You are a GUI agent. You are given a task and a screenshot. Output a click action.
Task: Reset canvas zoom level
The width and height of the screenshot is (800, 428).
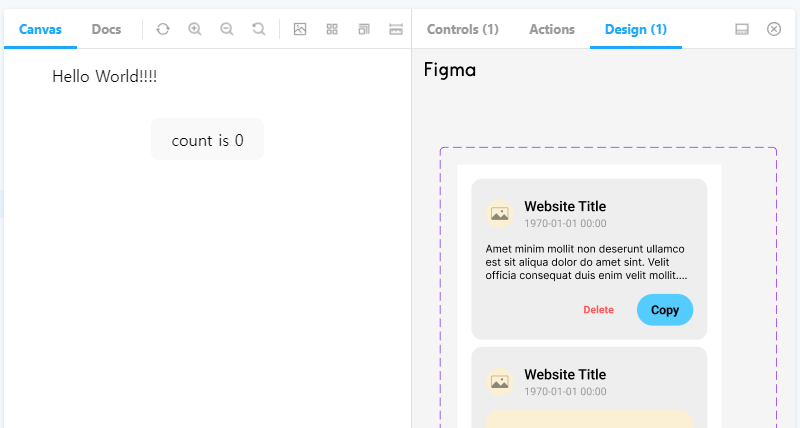click(x=259, y=29)
